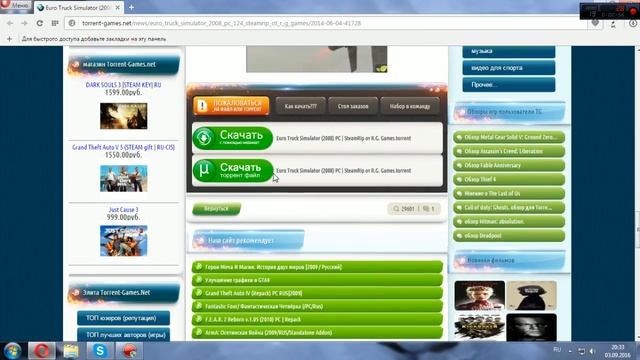Click the comments counter icon
The height and width of the screenshot is (360, 640).
[x=426, y=209]
